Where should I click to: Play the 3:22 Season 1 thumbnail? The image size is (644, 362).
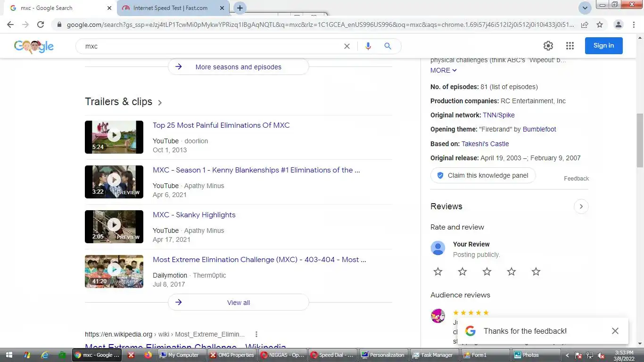114,182
